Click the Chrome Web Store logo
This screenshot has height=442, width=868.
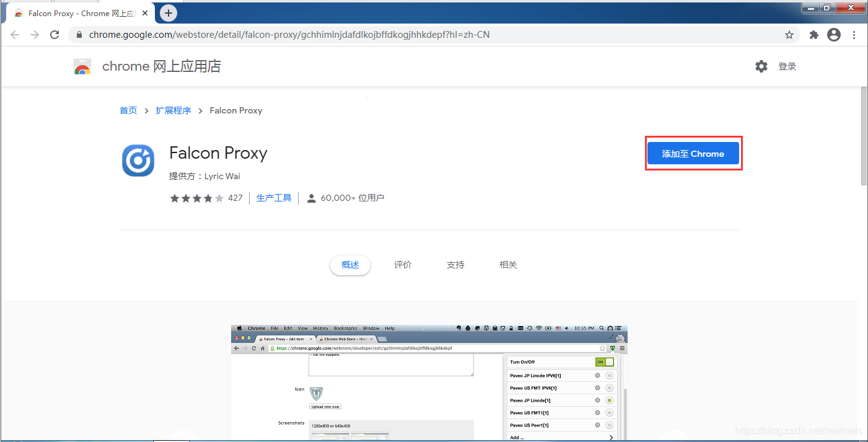point(82,66)
